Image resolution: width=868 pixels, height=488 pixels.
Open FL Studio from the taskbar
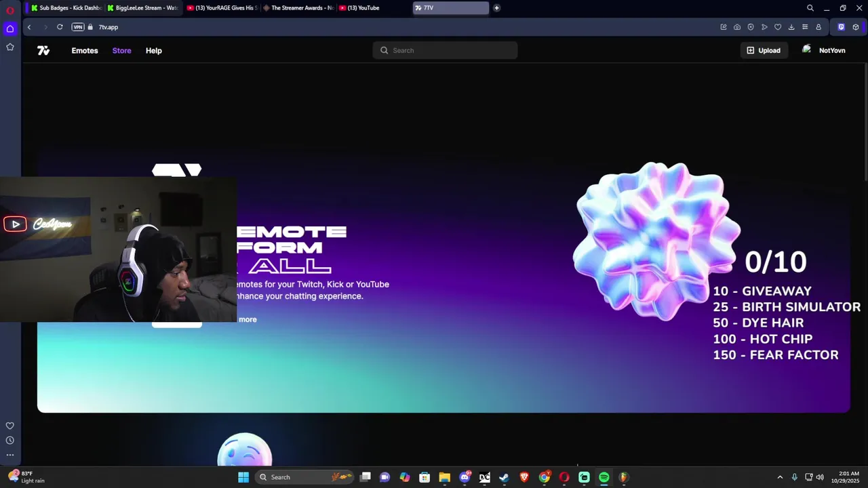click(623, 477)
